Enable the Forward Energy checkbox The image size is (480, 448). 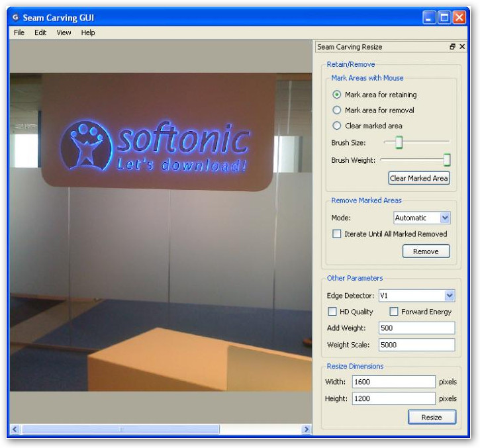pyautogui.click(x=394, y=312)
